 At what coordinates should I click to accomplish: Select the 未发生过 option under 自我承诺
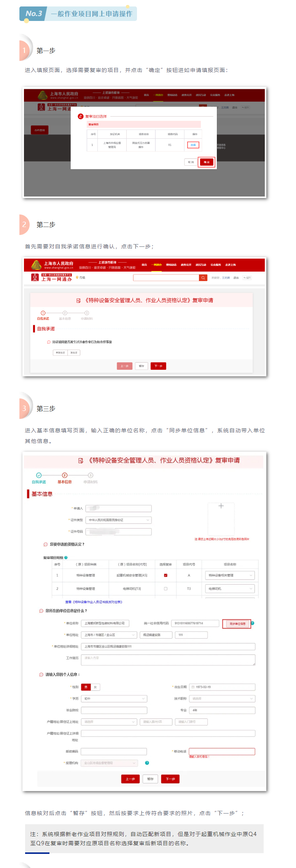pos(60,353)
